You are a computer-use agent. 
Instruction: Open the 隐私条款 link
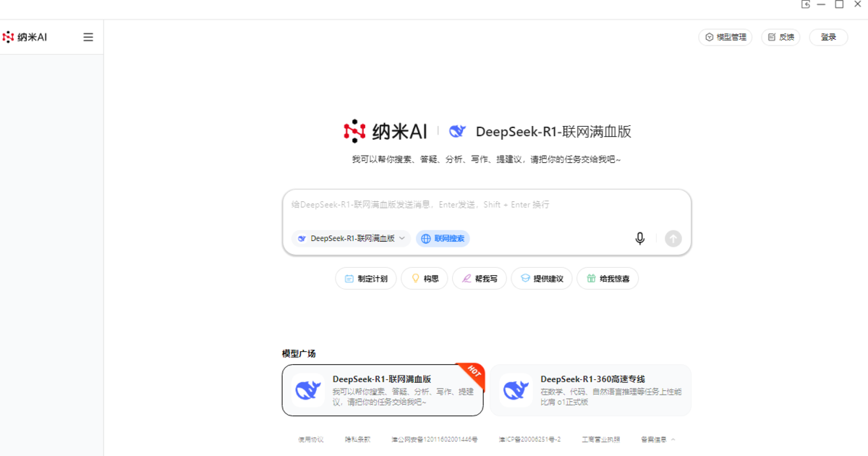click(x=357, y=439)
